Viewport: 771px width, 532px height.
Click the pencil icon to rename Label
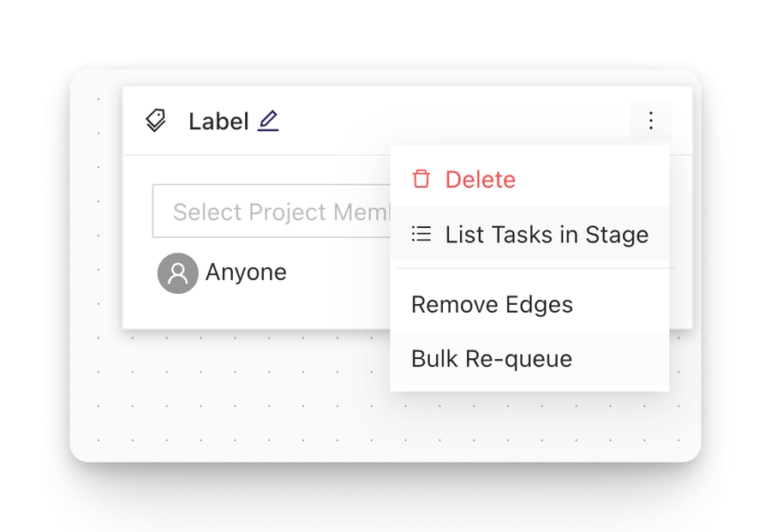[268, 121]
